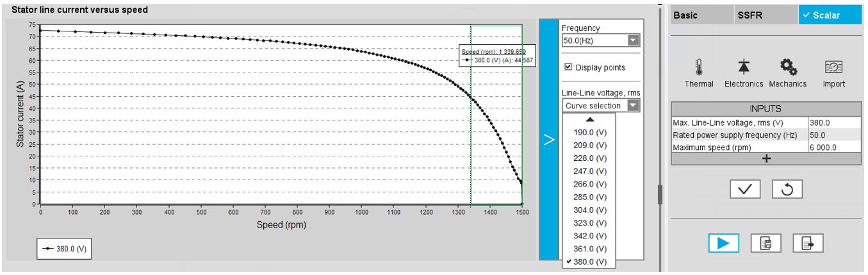Open the Thermal settings icon
Viewport: 868px width, 275px height.
coord(698,67)
